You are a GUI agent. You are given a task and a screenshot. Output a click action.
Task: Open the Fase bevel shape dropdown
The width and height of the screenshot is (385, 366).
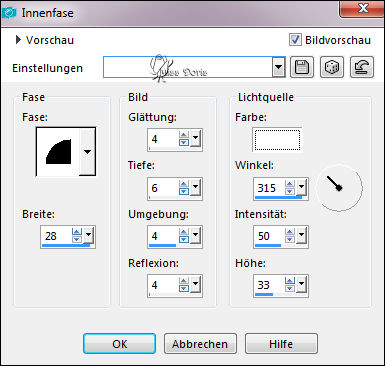pyautogui.click(x=87, y=152)
